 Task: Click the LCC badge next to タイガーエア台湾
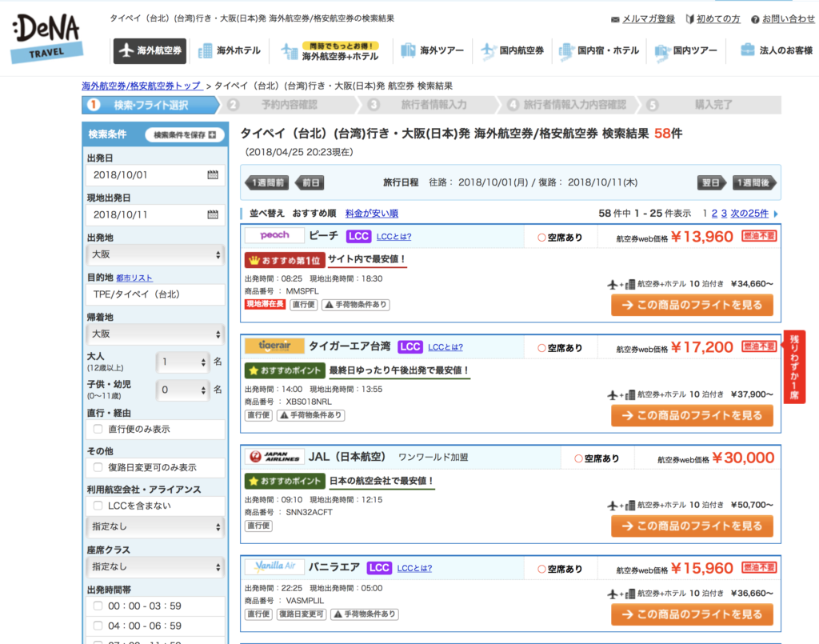click(410, 347)
